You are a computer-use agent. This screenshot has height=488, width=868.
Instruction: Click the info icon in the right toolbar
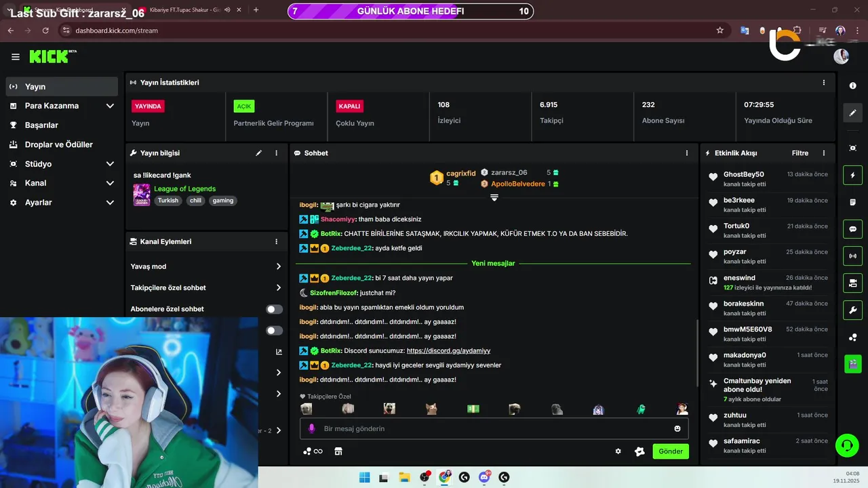coord(852,86)
